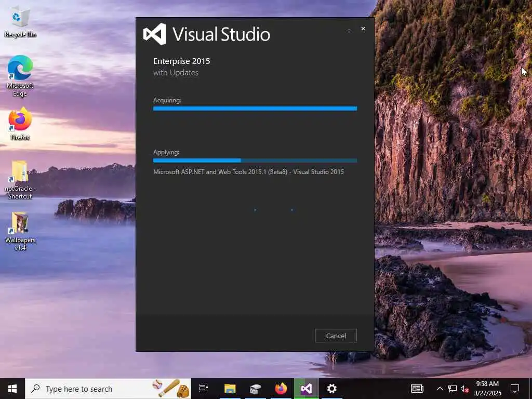The height and width of the screenshot is (399, 532).
Task: Open the Windows Start menu
Action: point(12,389)
